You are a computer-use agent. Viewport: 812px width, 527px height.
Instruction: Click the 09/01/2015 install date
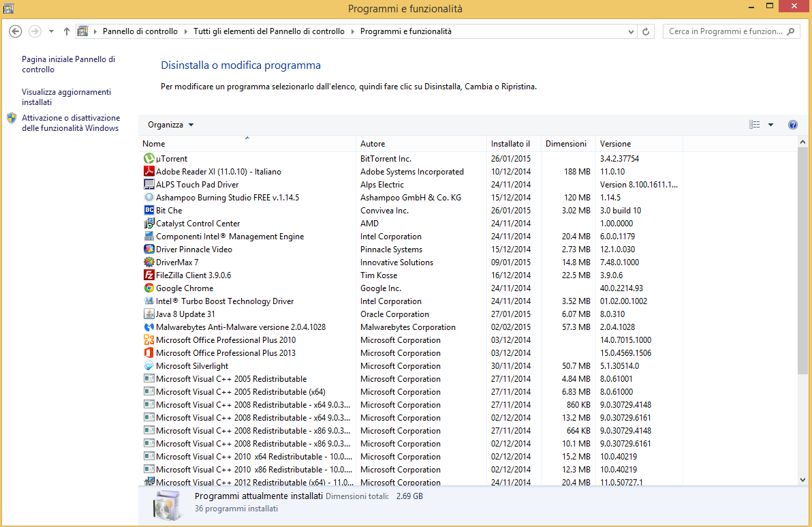511,262
